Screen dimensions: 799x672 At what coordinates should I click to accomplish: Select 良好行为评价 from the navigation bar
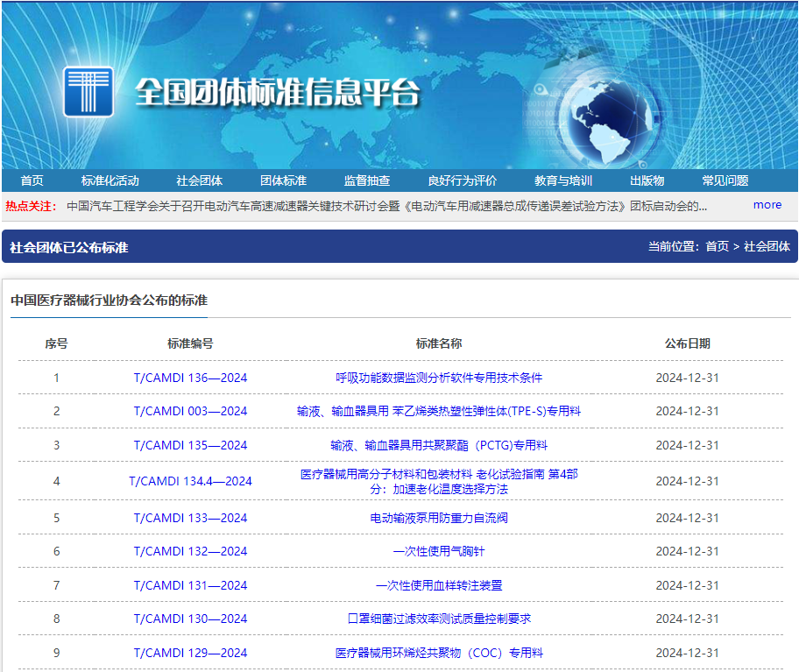(462, 180)
